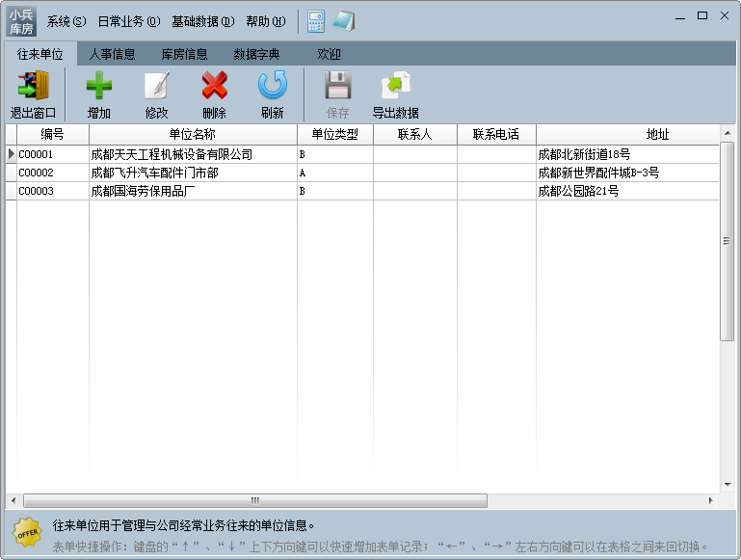
Task: Open the calculator tool icon
Action: (x=316, y=22)
